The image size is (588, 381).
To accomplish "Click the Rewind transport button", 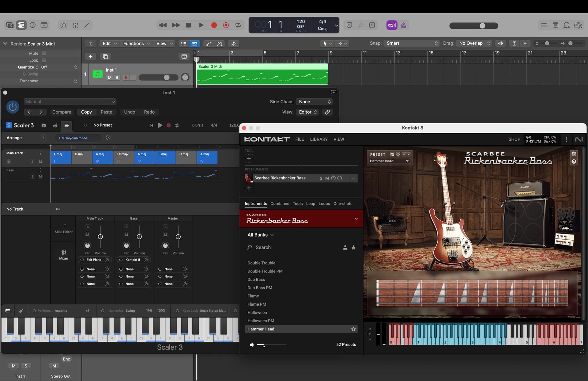I will point(163,25).
